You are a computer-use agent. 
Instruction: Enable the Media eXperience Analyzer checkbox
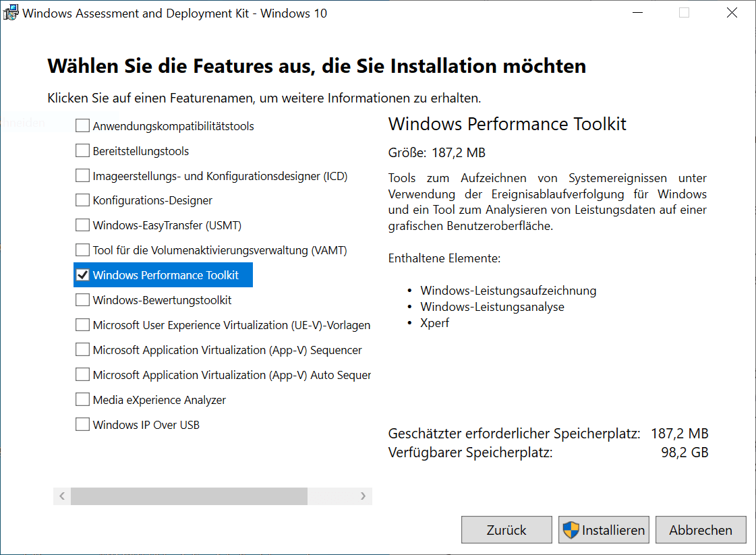click(82, 400)
